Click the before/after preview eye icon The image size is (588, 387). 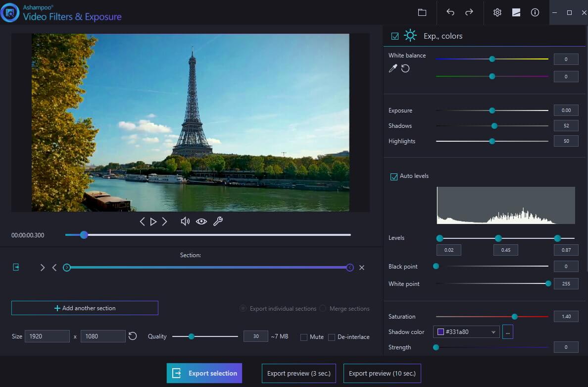pyautogui.click(x=201, y=221)
